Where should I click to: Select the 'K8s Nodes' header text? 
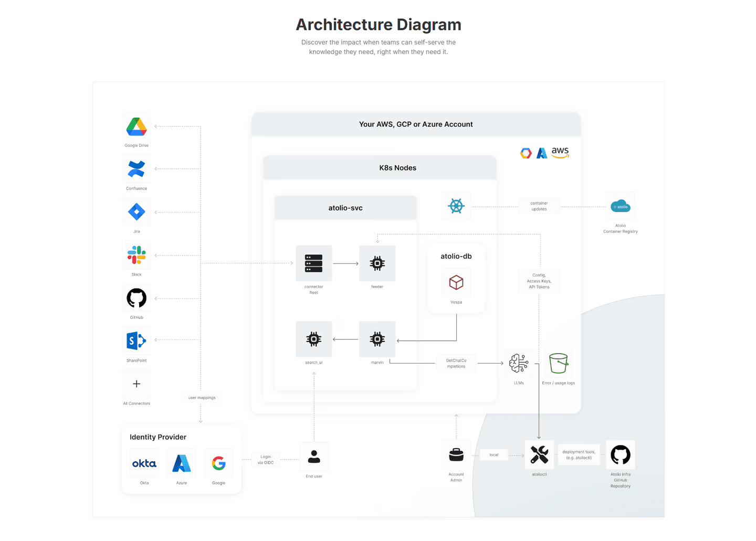tap(398, 168)
